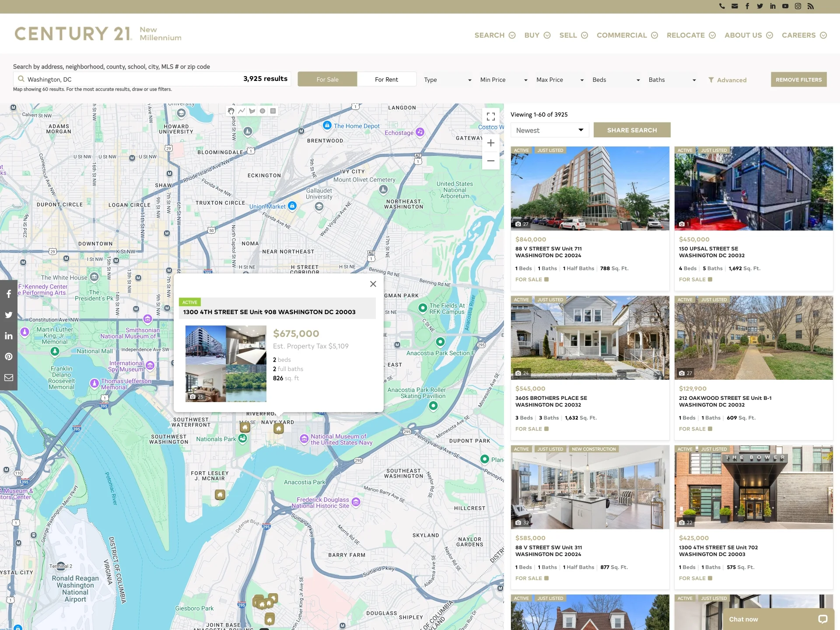Click the Union Market map marker

click(292, 206)
